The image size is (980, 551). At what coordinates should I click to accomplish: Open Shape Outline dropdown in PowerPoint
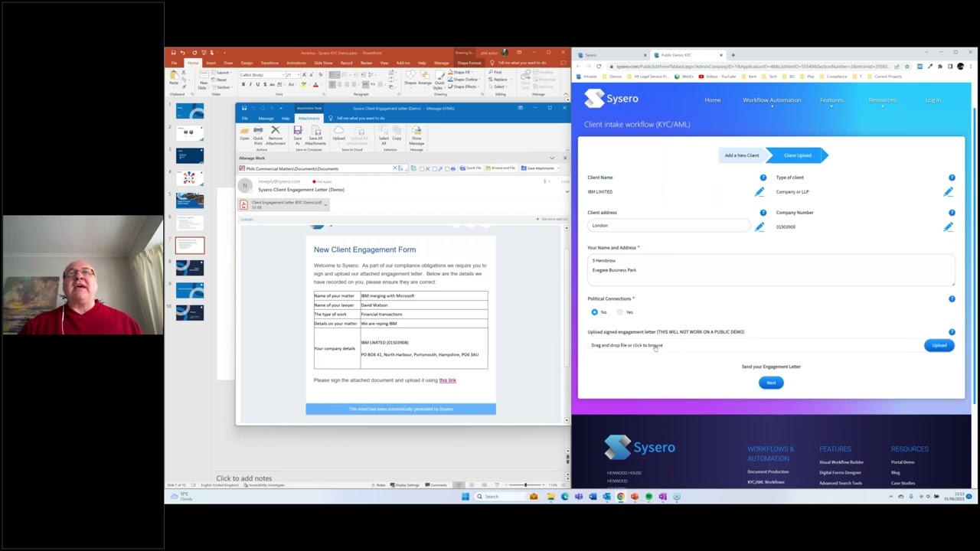click(466, 79)
